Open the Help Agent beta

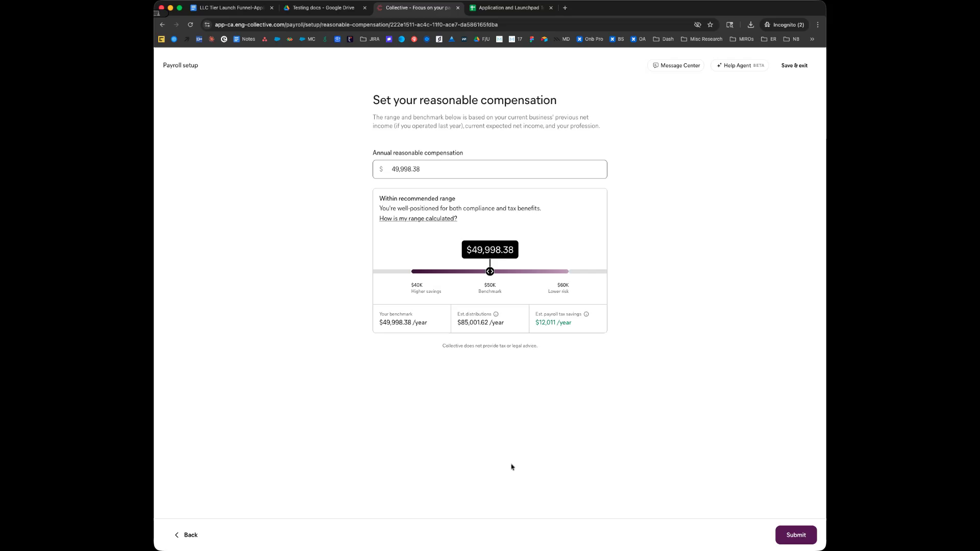pos(740,65)
